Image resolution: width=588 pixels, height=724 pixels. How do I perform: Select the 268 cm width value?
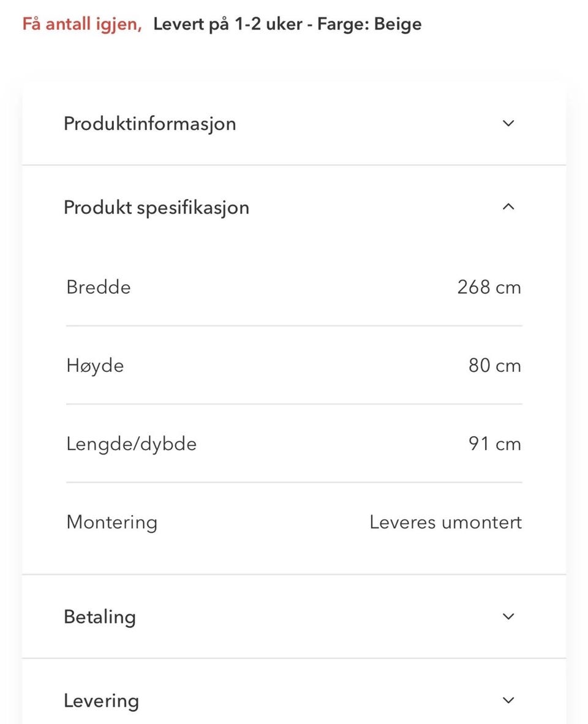click(x=489, y=287)
